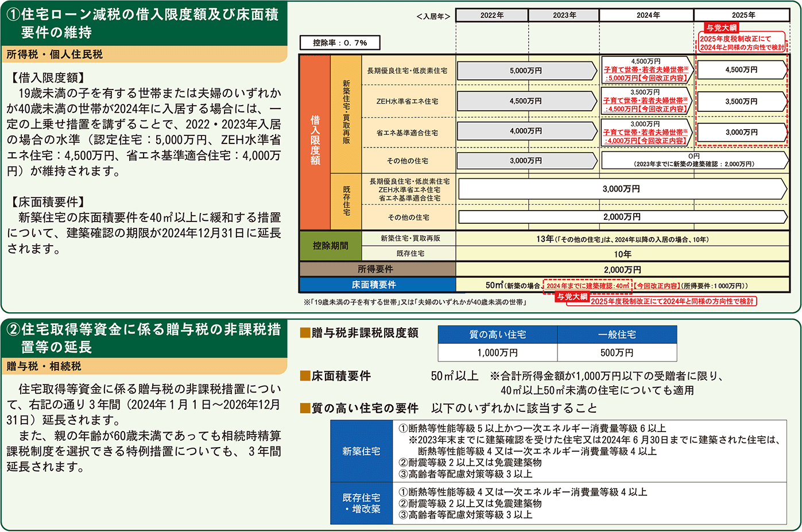Select the 2024年 column header
The height and width of the screenshot is (532, 802).
(x=648, y=15)
